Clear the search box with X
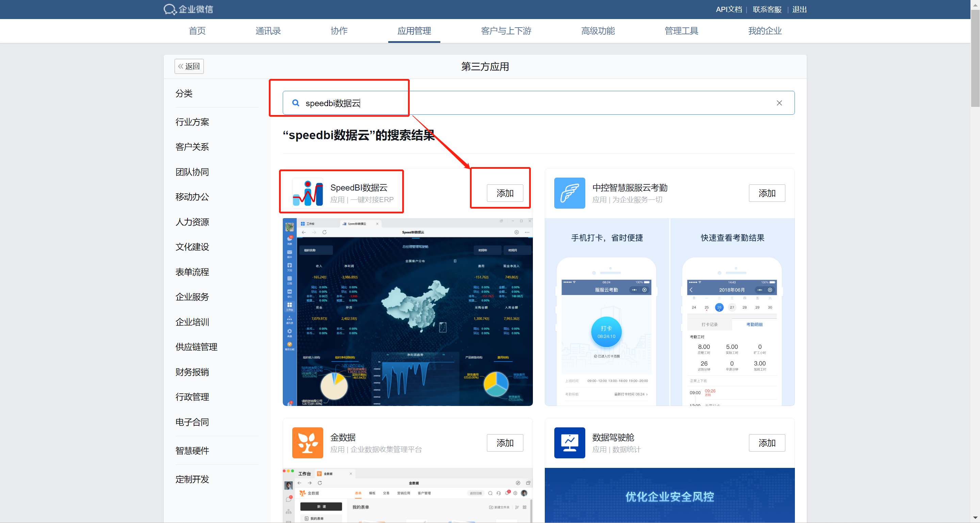Screen dimensions: 980x523 point(779,103)
